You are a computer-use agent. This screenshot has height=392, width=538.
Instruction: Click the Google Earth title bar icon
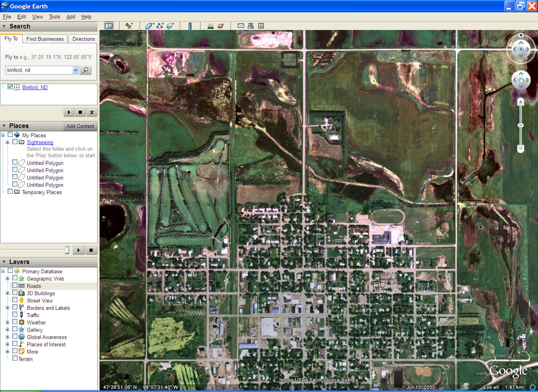(5, 6)
